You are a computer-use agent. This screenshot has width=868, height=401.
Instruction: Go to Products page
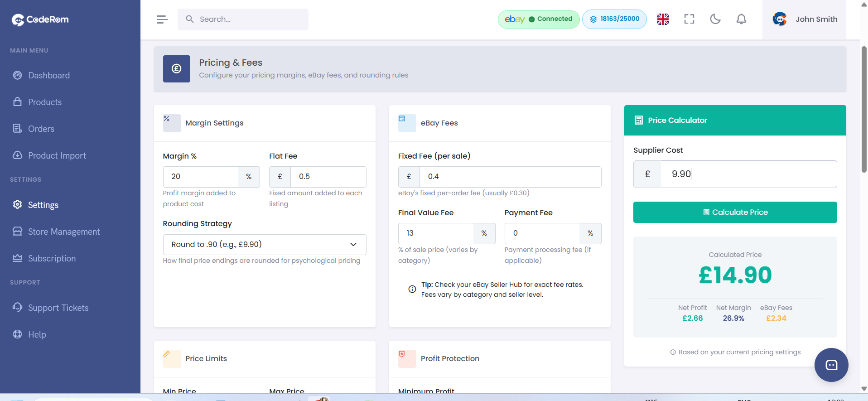point(45,102)
